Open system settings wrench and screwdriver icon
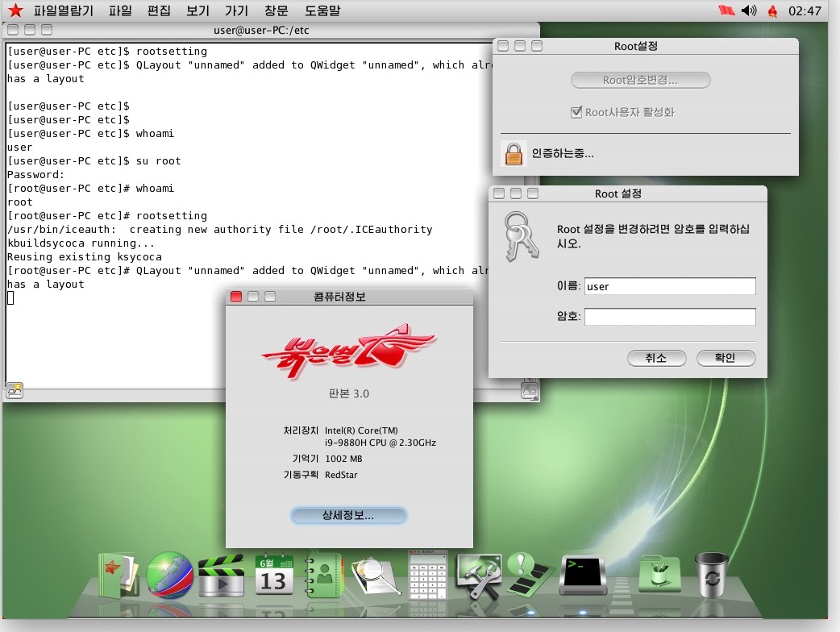This screenshot has width=840, height=632. pos(479,576)
